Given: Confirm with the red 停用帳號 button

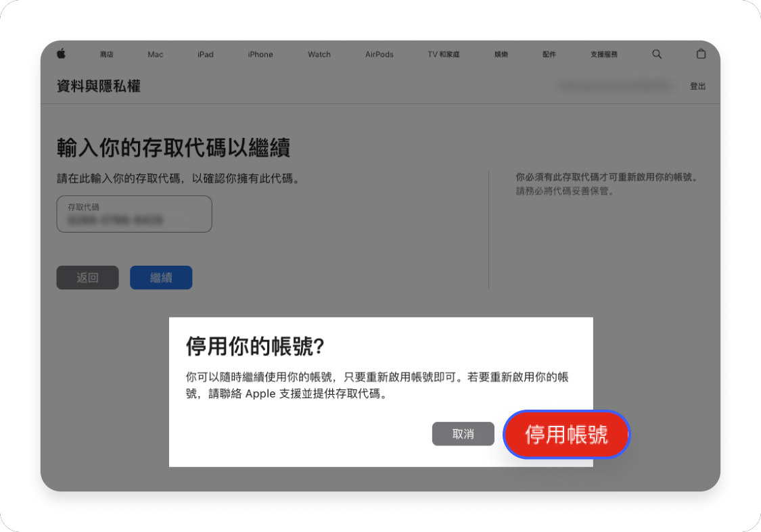Looking at the screenshot, I should coord(566,434).
